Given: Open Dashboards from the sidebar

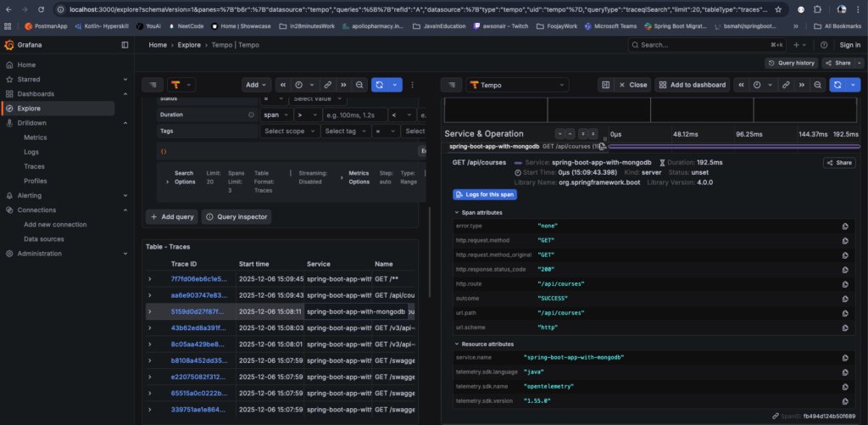Looking at the screenshot, I should click(36, 94).
